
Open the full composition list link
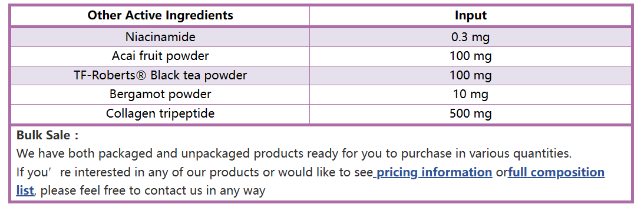[556, 172]
